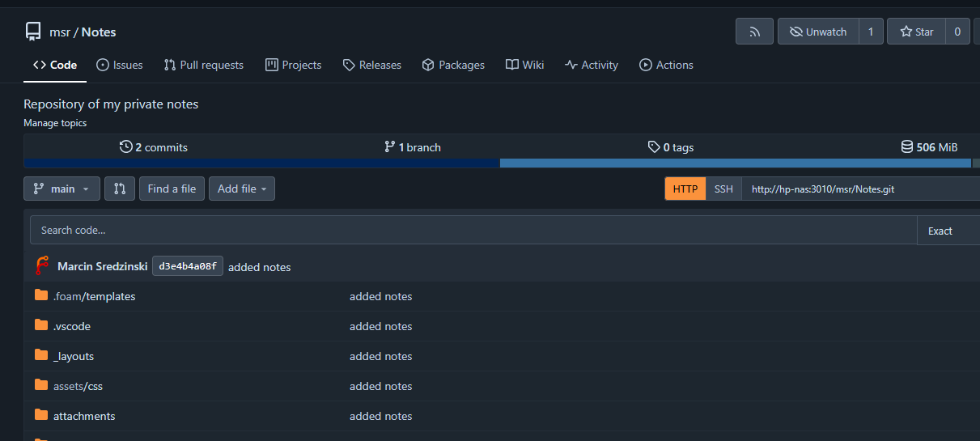980x441 pixels.
Task: Open the Wiki tab
Action: [524, 65]
